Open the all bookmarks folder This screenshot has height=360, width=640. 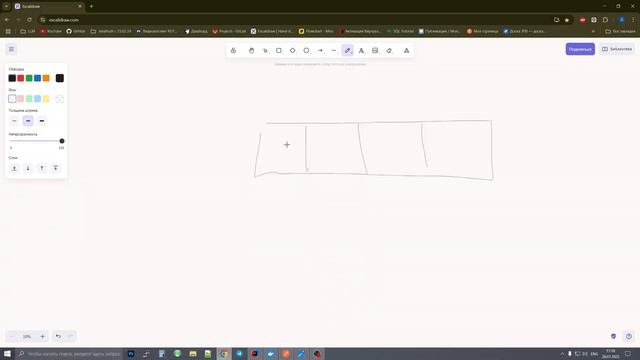[620, 31]
